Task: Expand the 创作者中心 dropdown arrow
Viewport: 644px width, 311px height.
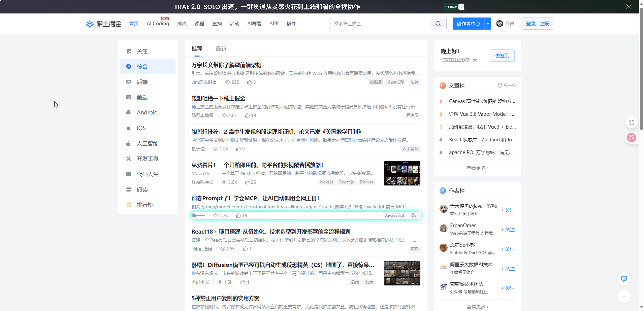Action: 488,24
